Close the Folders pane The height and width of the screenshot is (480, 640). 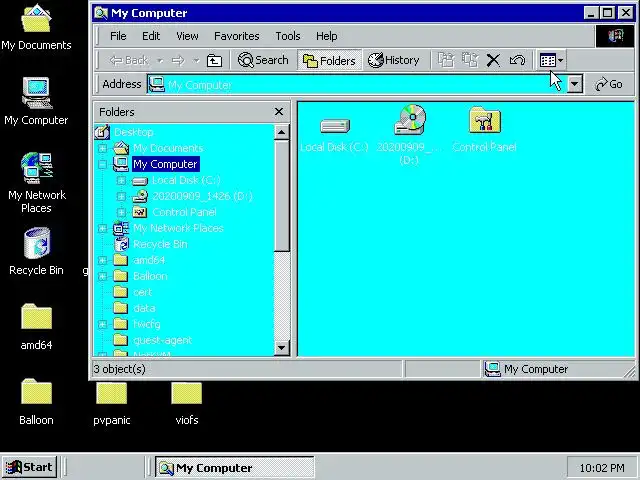pos(279,111)
